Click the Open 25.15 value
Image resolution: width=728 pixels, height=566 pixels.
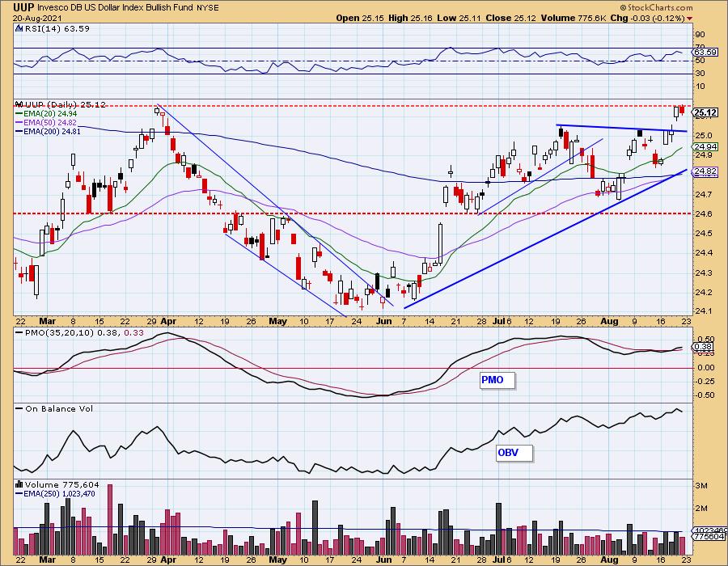tap(359, 18)
